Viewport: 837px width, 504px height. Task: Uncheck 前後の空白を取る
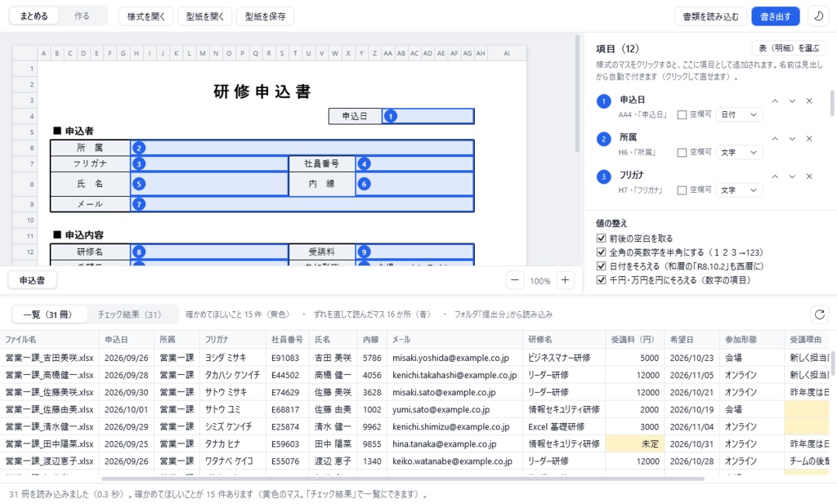[x=601, y=239]
